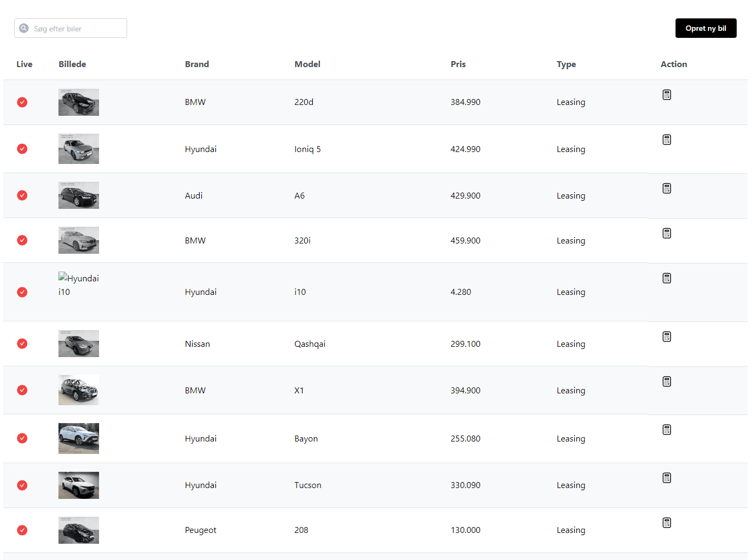This screenshot has width=754, height=560.
Task: Click the price '424.990'
Action: click(x=465, y=149)
